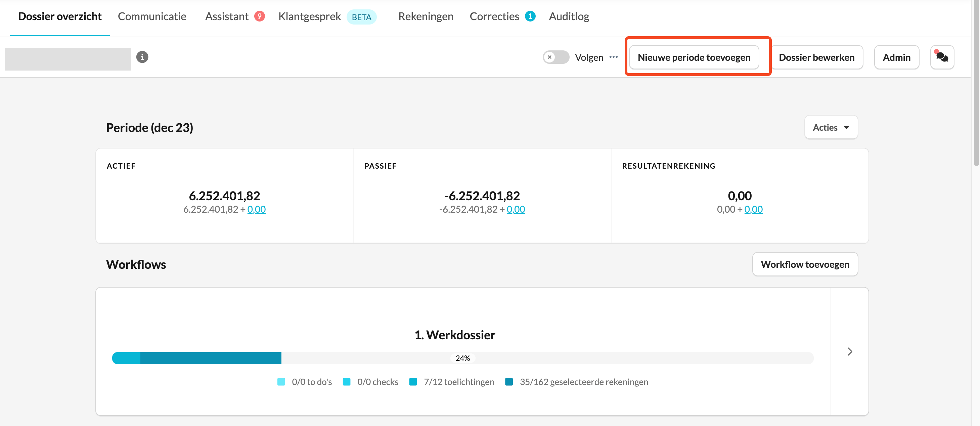
Task: Open the Acties dropdown
Action: coord(831,128)
